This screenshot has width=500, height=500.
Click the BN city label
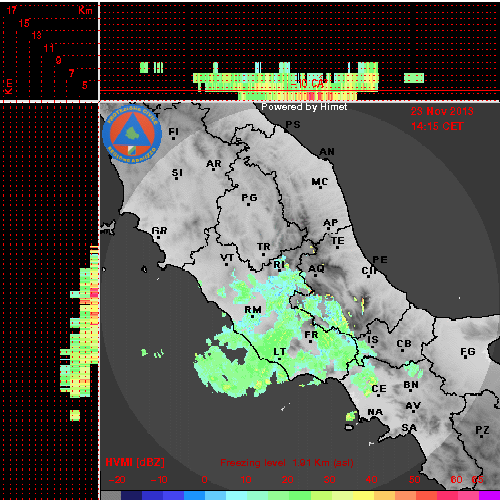point(411,385)
